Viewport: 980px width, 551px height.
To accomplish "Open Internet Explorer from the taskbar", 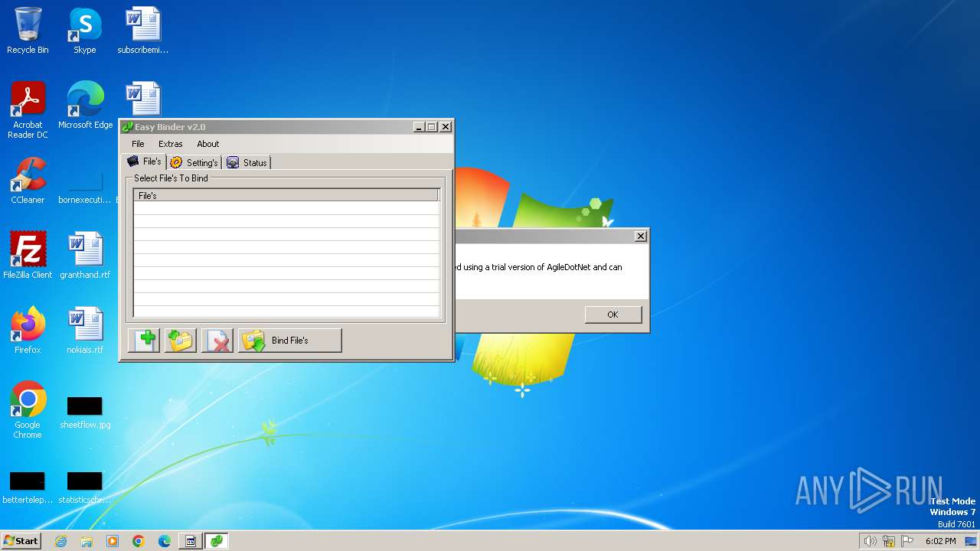I will point(60,541).
